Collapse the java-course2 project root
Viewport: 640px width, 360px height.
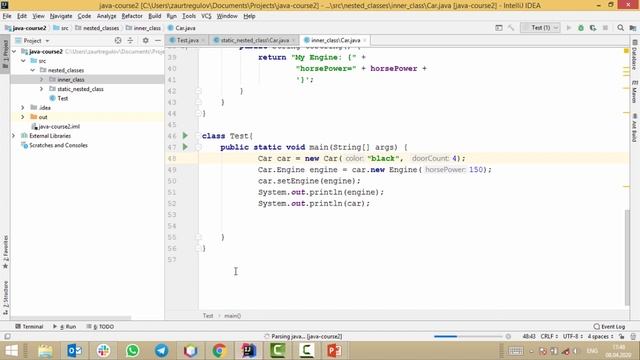[x=14, y=51]
